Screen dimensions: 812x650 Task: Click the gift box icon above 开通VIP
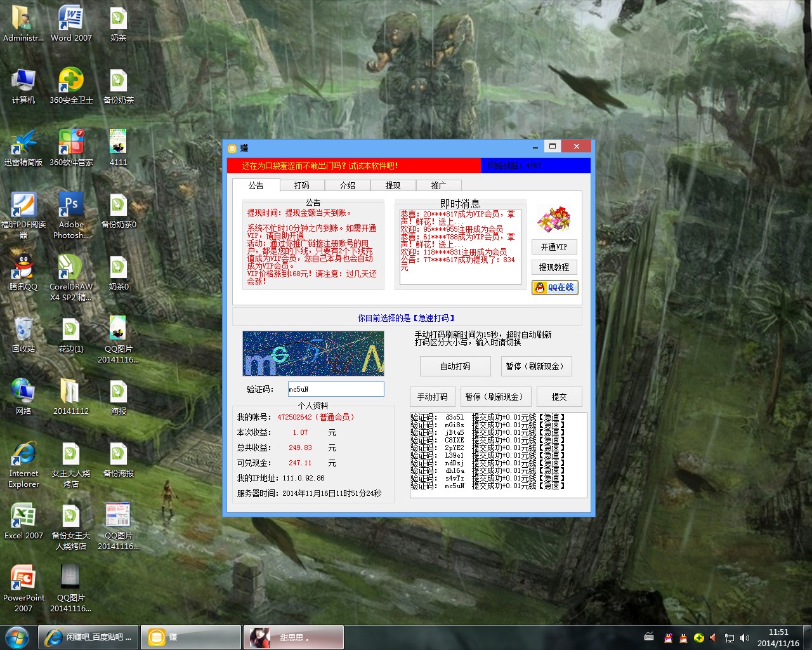[554, 220]
